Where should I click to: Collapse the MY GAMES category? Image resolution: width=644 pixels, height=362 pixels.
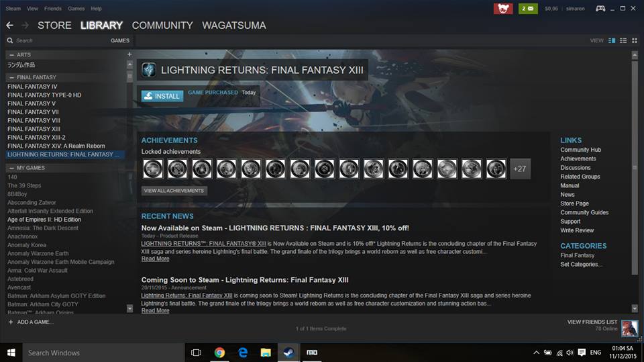11,168
